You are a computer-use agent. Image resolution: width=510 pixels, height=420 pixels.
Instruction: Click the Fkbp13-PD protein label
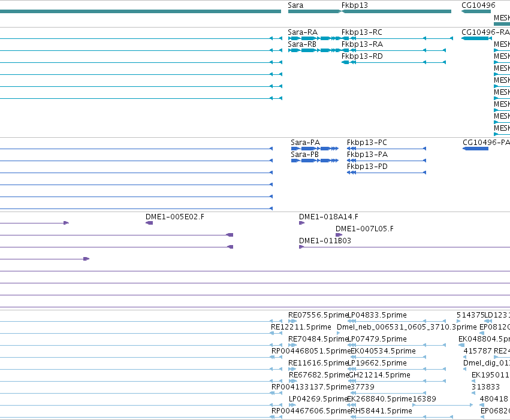(367, 167)
